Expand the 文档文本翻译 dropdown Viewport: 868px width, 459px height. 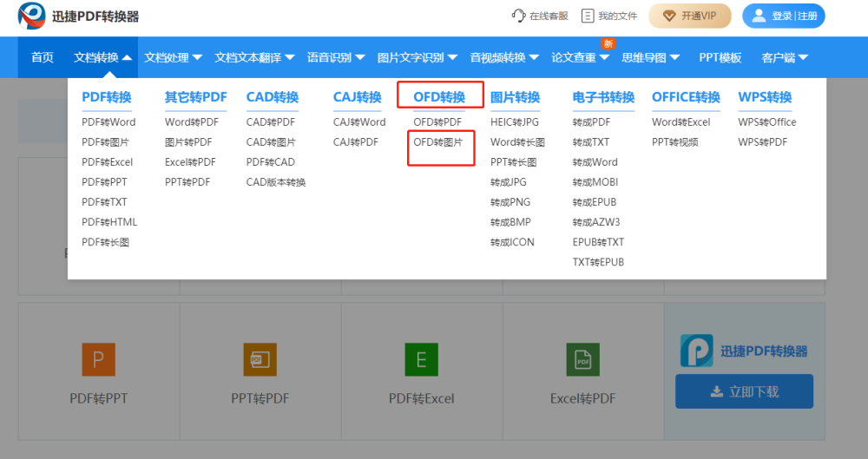tap(254, 57)
